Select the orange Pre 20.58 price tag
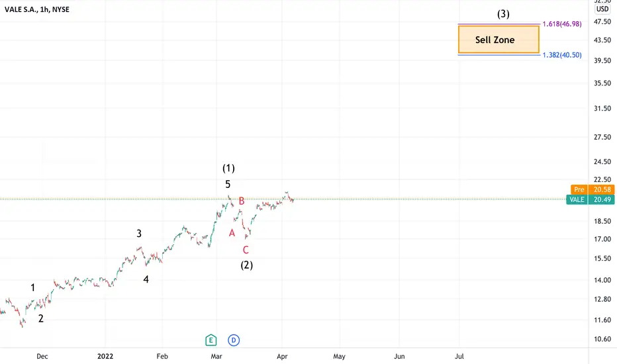 [593, 189]
